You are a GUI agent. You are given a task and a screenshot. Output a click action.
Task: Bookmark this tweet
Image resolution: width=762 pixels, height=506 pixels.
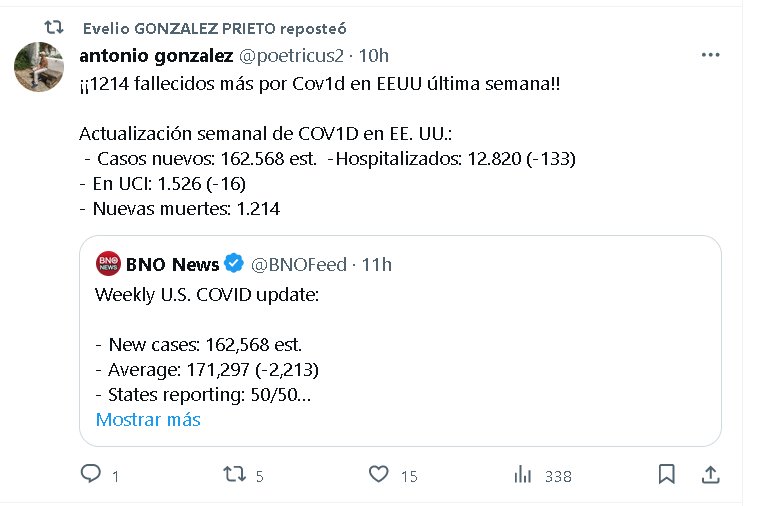[667, 475]
